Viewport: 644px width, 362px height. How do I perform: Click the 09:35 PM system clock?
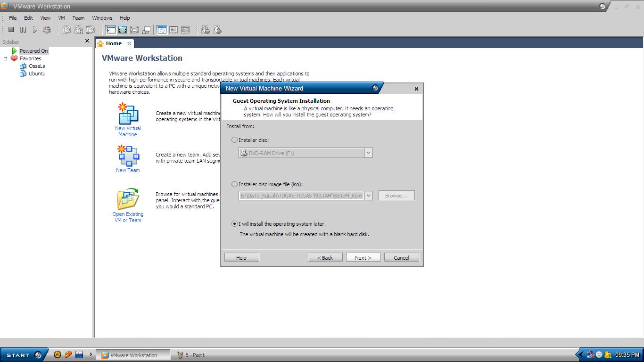pos(627,355)
